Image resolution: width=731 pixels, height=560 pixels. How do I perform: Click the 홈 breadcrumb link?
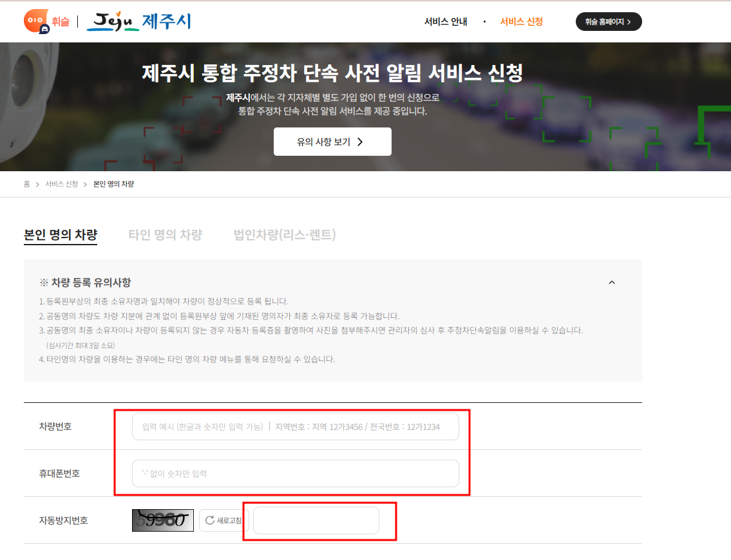point(26,183)
